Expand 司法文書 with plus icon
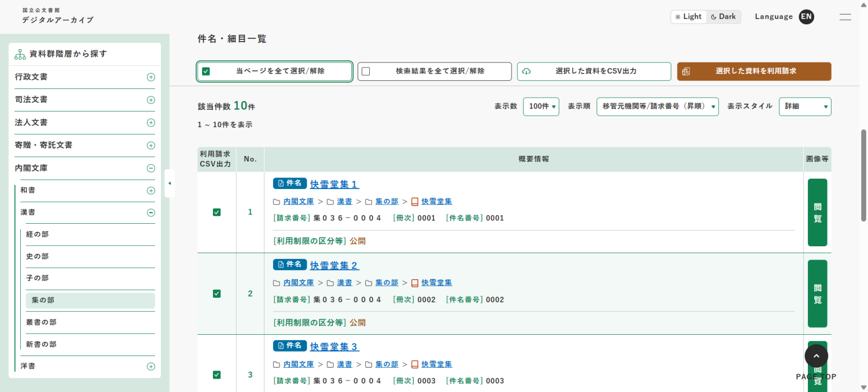This screenshot has width=868, height=392. pyautogui.click(x=151, y=100)
